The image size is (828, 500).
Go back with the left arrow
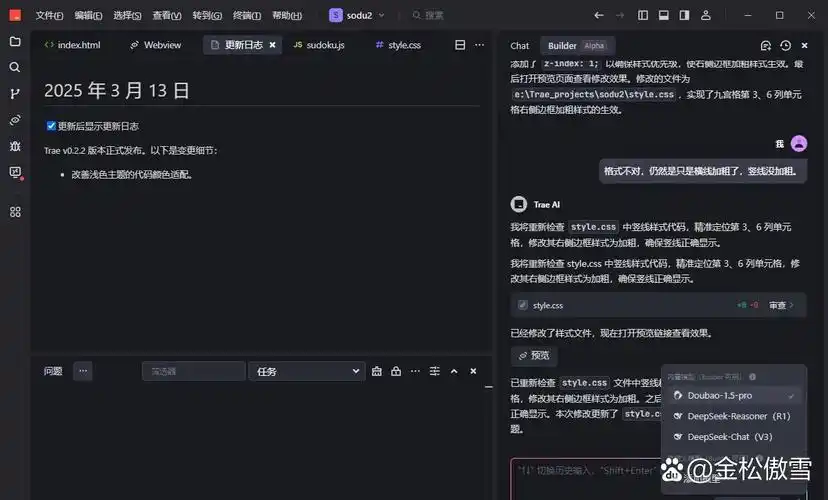click(x=598, y=15)
